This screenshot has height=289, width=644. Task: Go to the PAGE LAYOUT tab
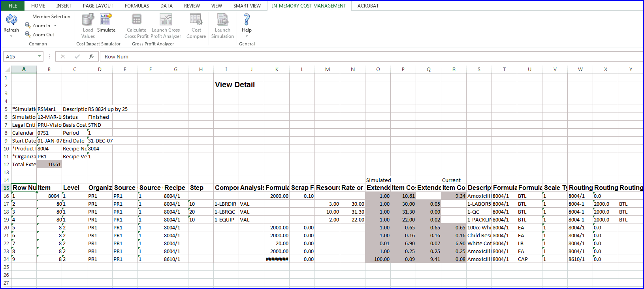pos(98,6)
